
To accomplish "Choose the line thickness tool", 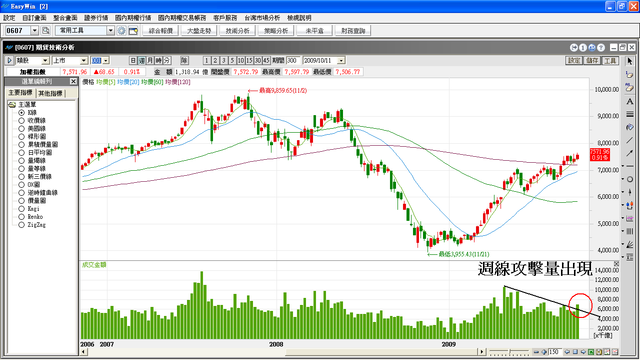I will [629, 114].
